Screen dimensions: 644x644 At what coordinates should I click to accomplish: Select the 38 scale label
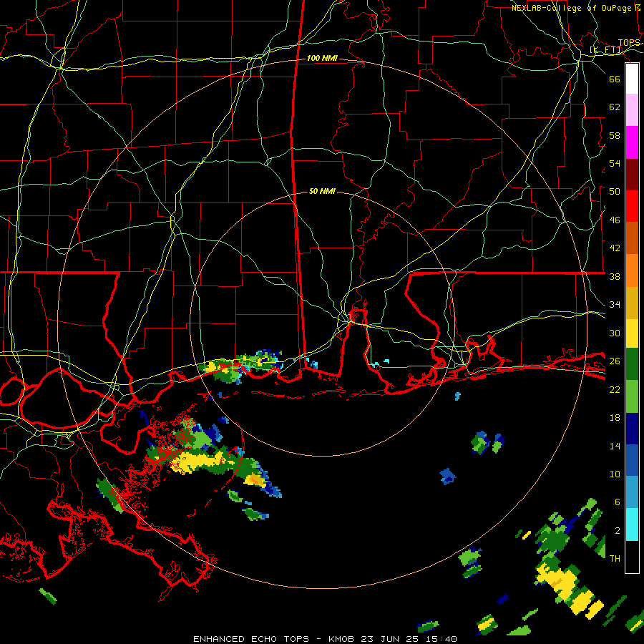[x=615, y=276]
